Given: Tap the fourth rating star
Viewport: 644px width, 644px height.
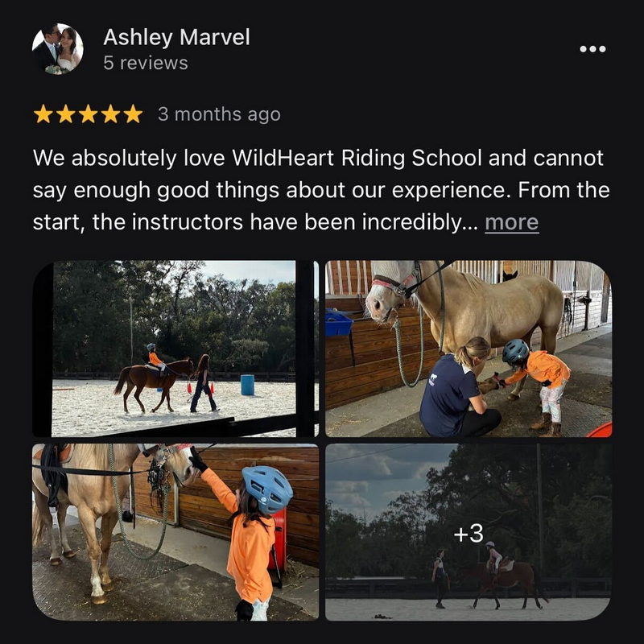Looking at the screenshot, I should click(x=111, y=114).
